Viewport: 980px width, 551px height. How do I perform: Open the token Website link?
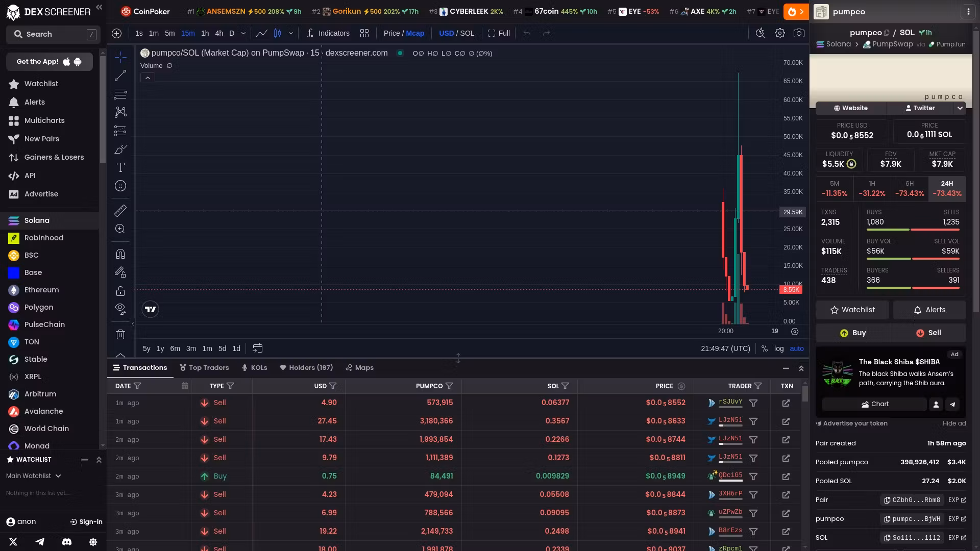click(x=851, y=108)
